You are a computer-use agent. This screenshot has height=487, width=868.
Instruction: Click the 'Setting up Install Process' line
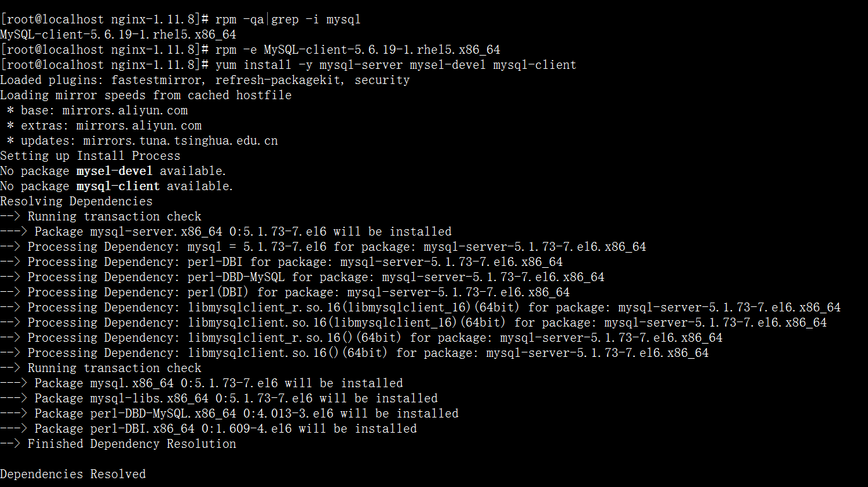point(90,156)
